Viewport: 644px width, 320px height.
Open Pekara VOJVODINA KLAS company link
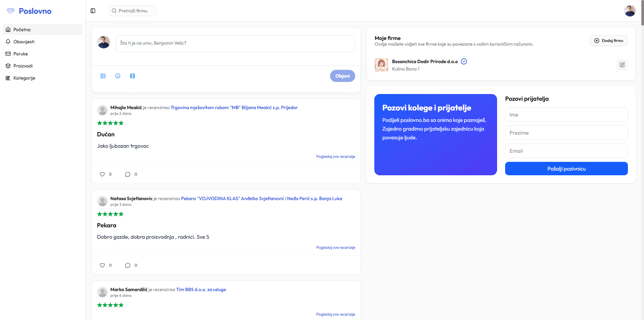[x=262, y=198]
